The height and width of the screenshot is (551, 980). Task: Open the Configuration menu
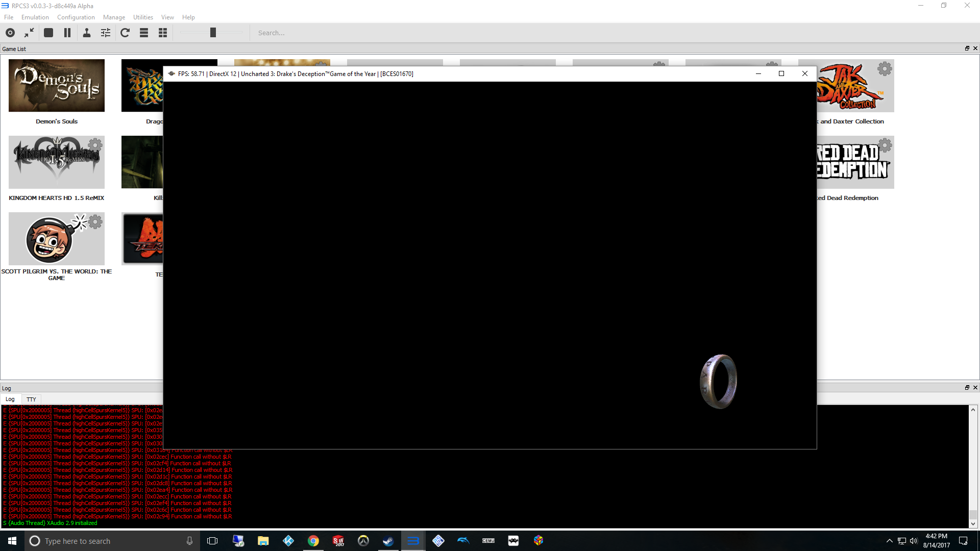76,17
